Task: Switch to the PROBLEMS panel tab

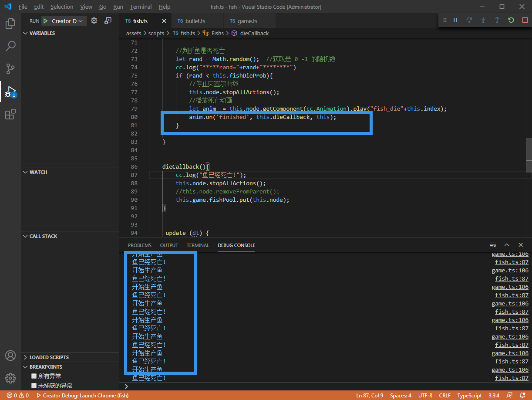Action: [140, 245]
